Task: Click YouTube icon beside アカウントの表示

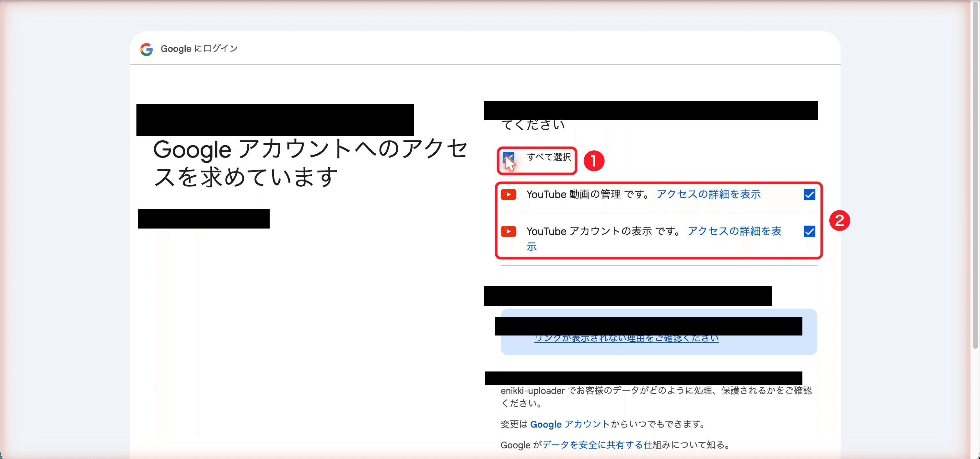Action: (x=508, y=231)
